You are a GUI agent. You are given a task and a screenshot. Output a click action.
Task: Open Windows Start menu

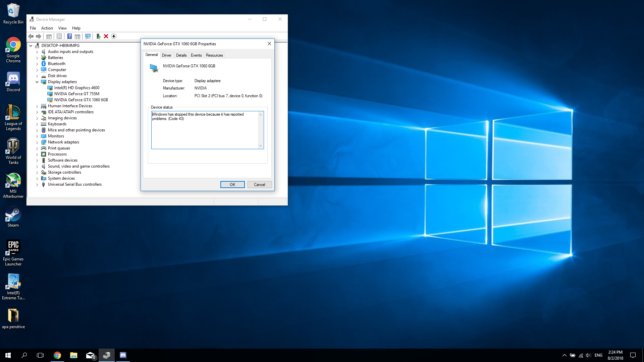[x=8, y=355]
